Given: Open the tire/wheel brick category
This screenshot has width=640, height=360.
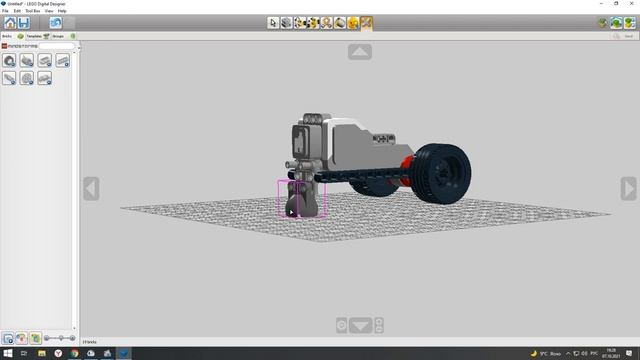Looking at the screenshot, I should click(x=9, y=60).
